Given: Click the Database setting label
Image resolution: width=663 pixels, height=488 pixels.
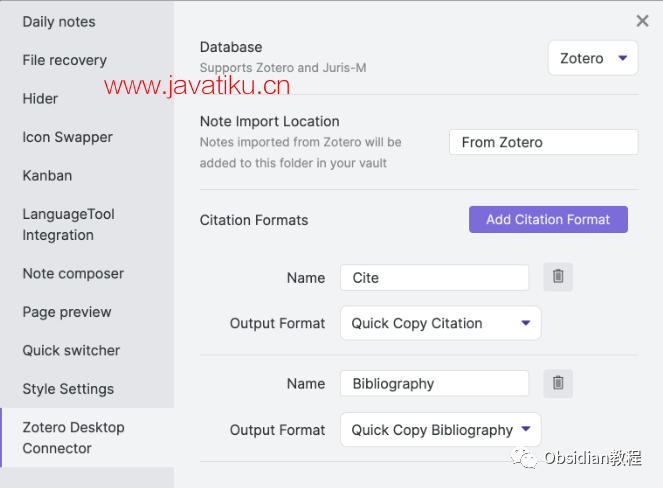Looking at the screenshot, I should pyautogui.click(x=231, y=47).
